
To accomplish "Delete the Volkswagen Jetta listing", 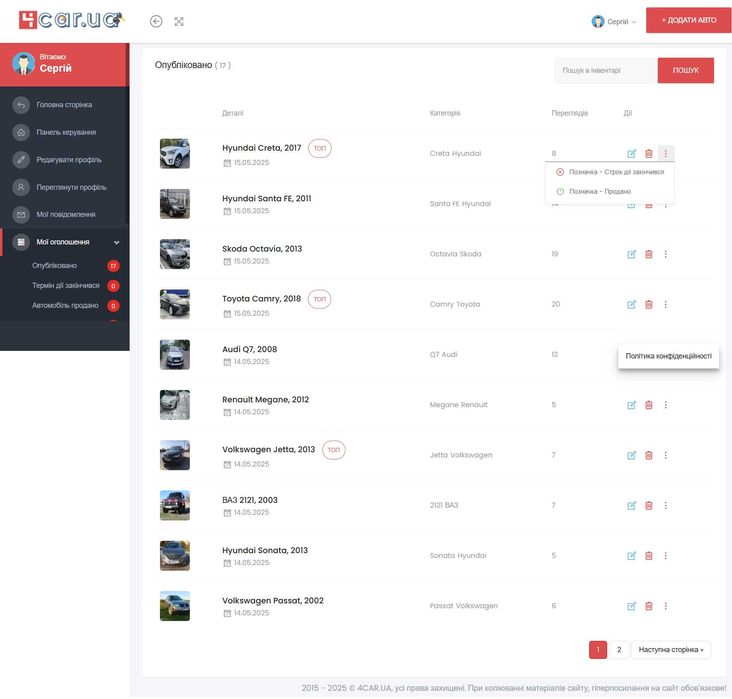I will (648, 456).
